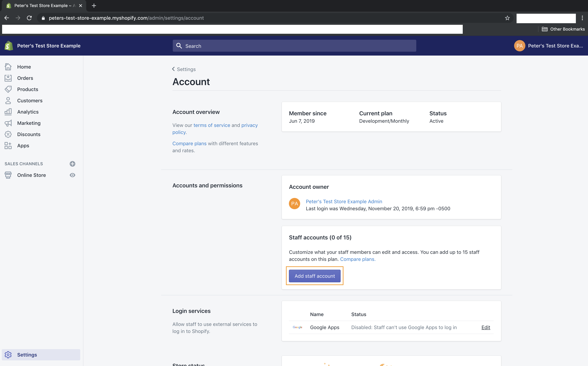The width and height of the screenshot is (588, 366).
Task: Open Home from the sidebar
Action: tap(24, 67)
